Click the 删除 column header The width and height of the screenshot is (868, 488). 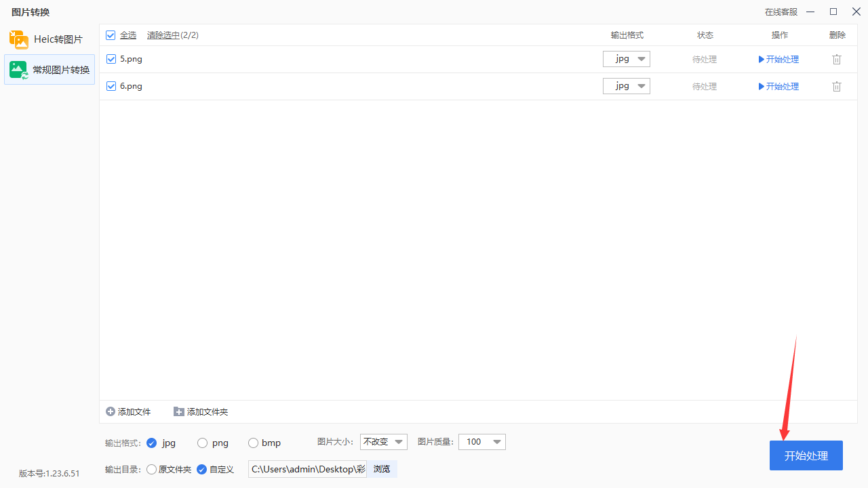click(837, 35)
